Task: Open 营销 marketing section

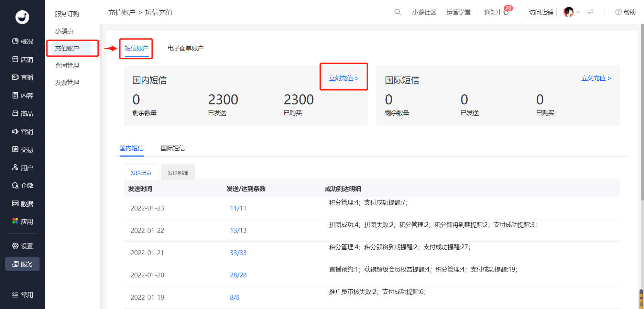Action: (22, 131)
